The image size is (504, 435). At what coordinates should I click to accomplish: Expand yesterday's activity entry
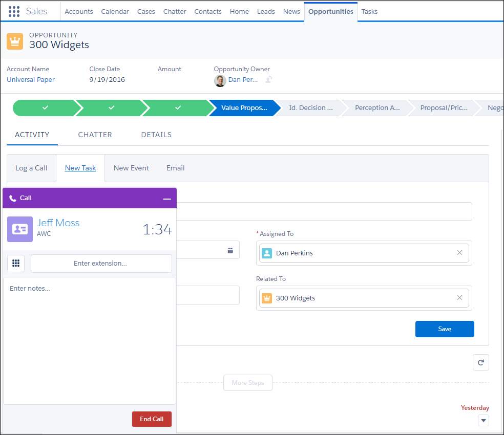pyautogui.click(x=482, y=420)
